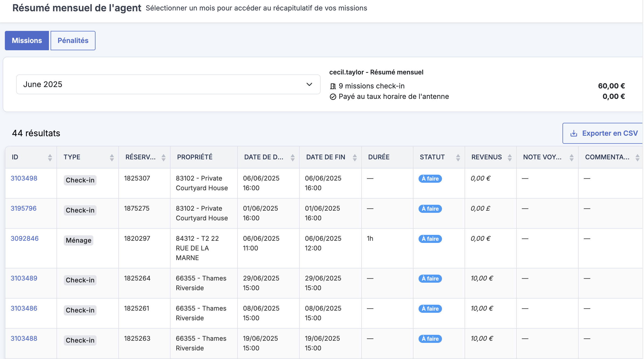644x359 pixels.
Task: Open mission 3103498 link
Action: 24,178
